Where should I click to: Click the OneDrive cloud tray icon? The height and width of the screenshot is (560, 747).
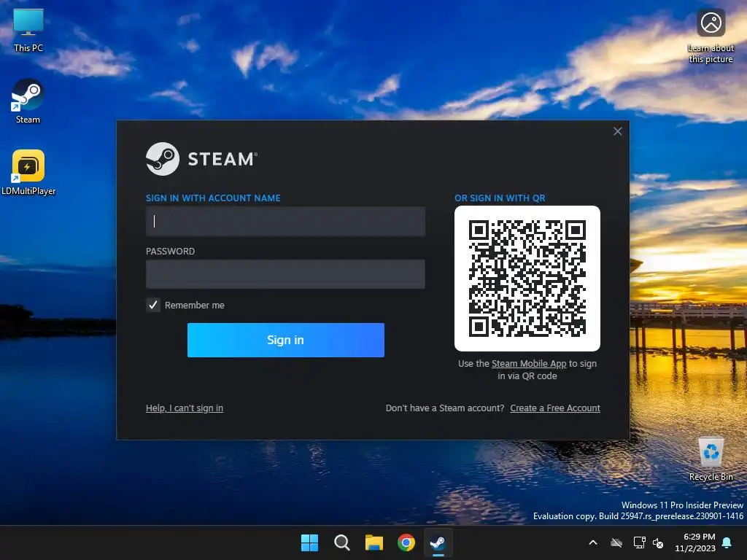tap(616, 542)
